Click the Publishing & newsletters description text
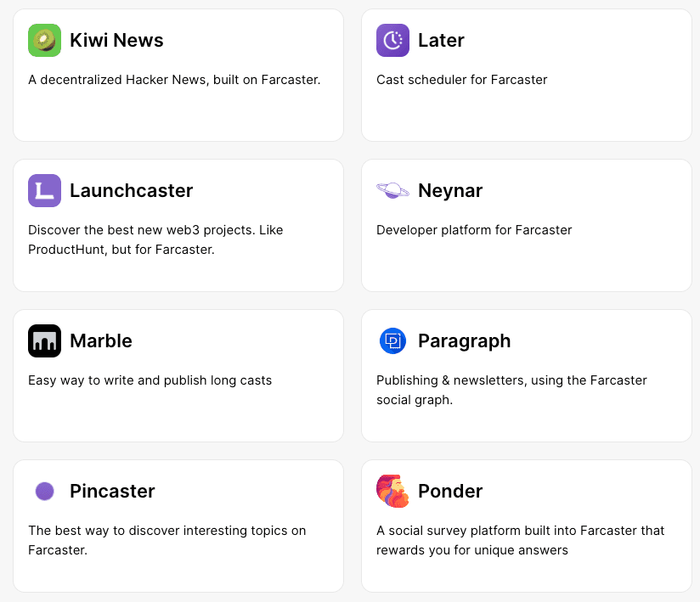 [511, 390]
